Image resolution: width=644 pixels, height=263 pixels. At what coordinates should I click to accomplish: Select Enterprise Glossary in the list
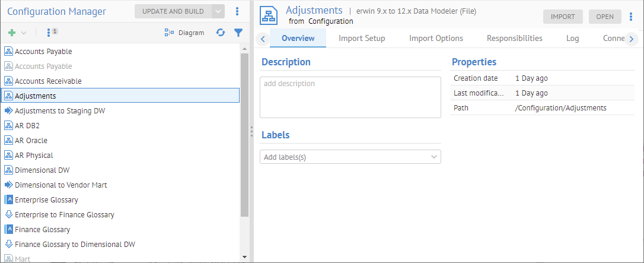click(46, 200)
